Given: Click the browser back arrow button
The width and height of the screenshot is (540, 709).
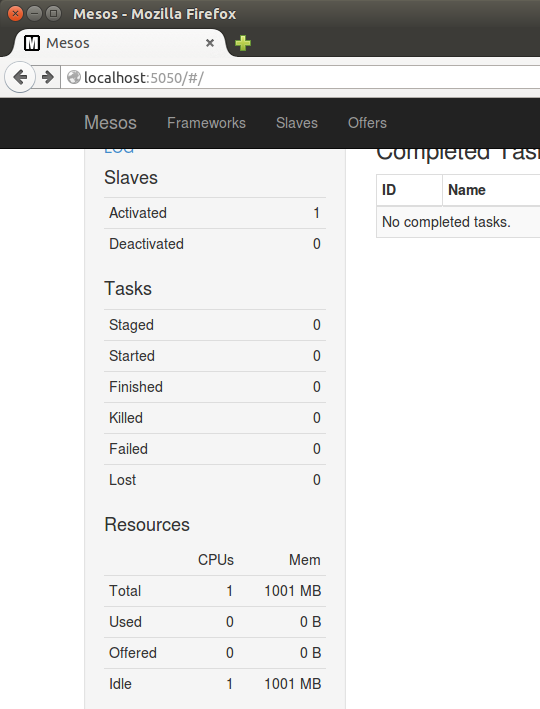Looking at the screenshot, I should pos(20,77).
